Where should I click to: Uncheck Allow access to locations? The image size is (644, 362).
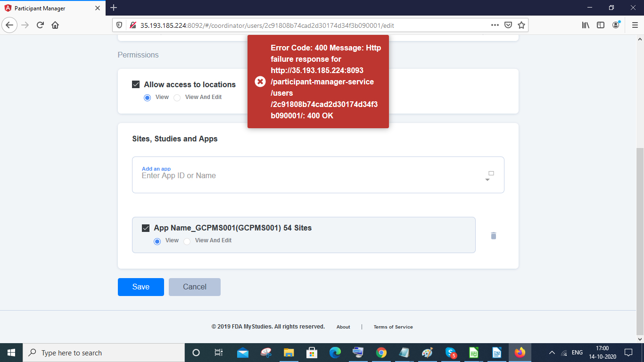tap(135, 84)
